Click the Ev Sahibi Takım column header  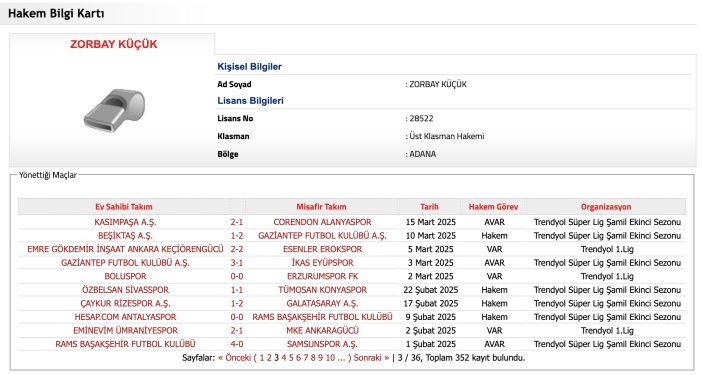point(124,207)
